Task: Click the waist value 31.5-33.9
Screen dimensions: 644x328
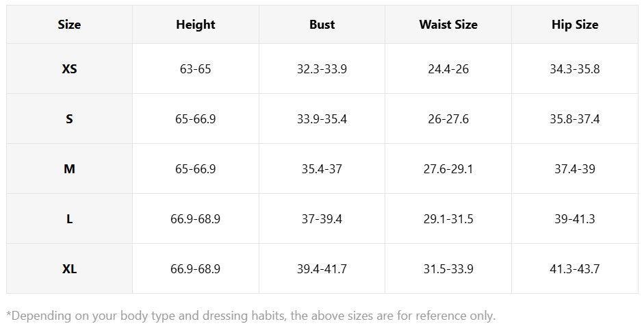Action: tap(448, 269)
